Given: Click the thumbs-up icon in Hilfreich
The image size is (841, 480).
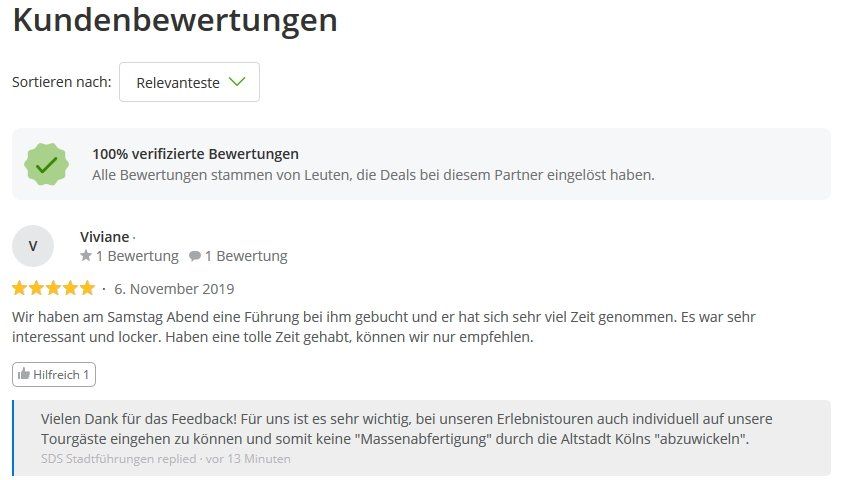Looking at the screenshot, I should [23, 375].
